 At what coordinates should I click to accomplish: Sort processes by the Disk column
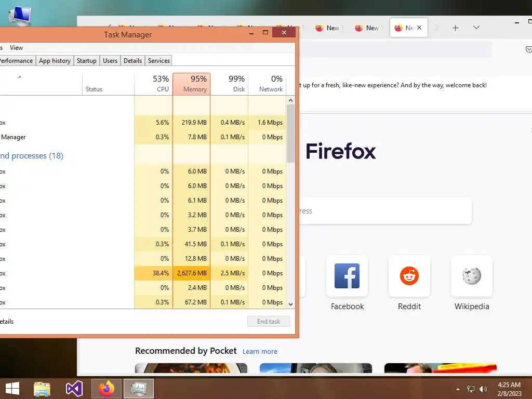(x=229, y=84)
